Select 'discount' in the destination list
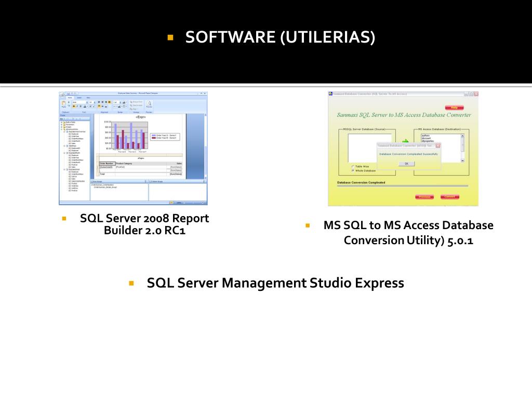This screenshot has width=532, height=399. coord(427,138)
